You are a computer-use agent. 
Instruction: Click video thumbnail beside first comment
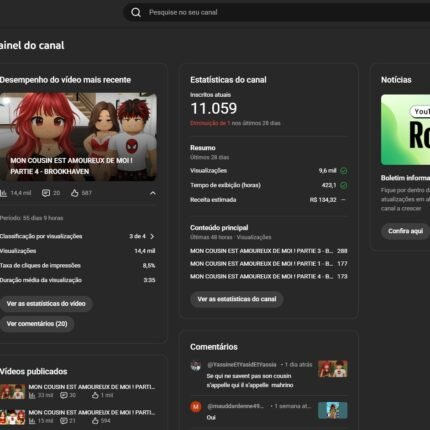coord(333,369)
